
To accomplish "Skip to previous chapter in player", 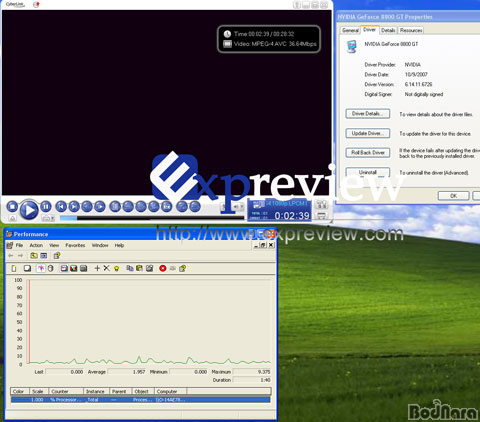I will [x=61, y=207].
